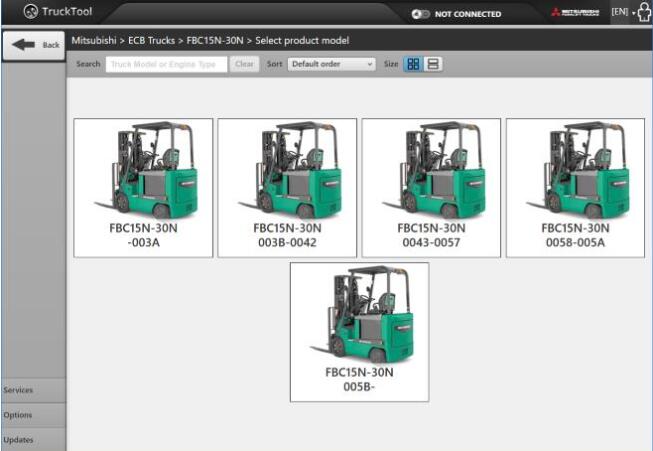Screen dimensions: 653x451
Task: Open the Services sidebar tab
Action: (x=34, y=390)
